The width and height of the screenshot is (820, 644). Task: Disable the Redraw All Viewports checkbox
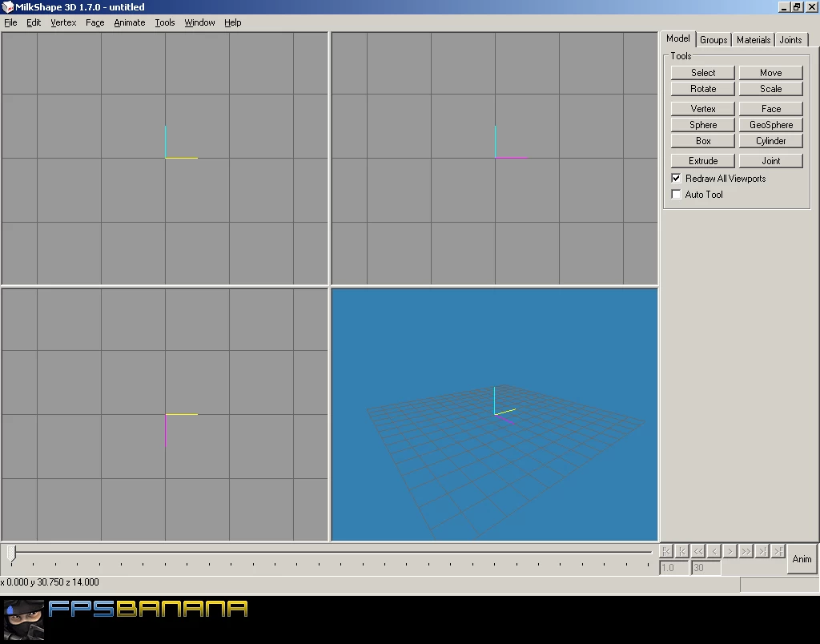pos(676,178)
